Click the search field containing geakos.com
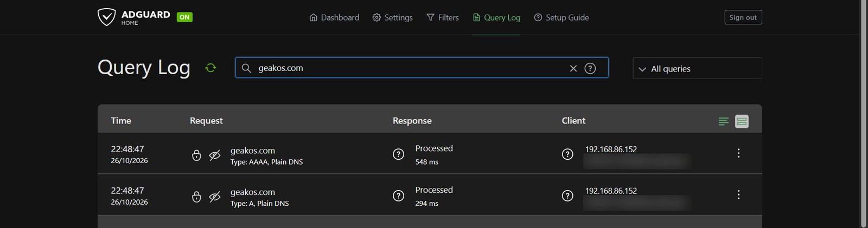This screenshot has height=228, width=868. [x=422, y=68]
